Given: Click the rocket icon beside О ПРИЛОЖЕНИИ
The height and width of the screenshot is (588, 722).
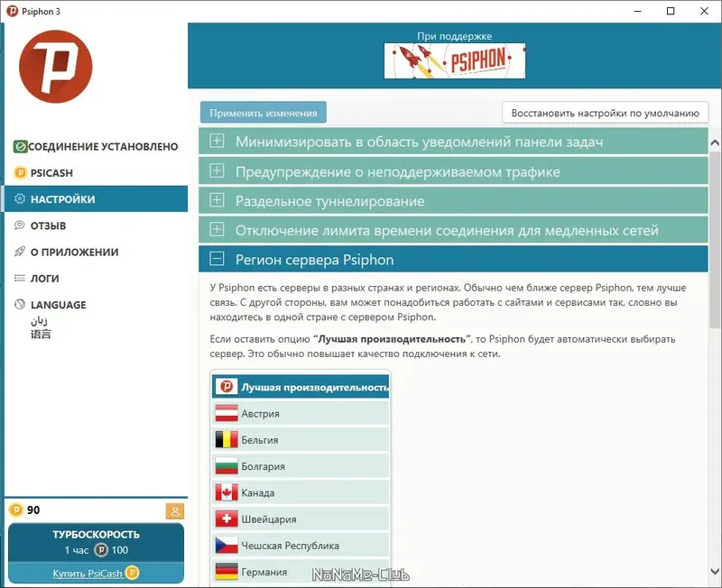Looking at the screenshot, I should (x=20, y=252).
